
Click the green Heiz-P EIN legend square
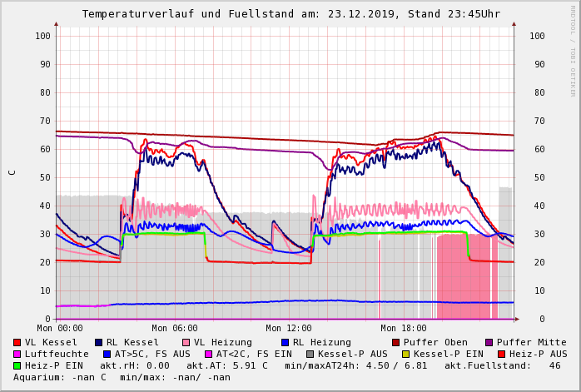pyautogui.click(x=17, y=365)
